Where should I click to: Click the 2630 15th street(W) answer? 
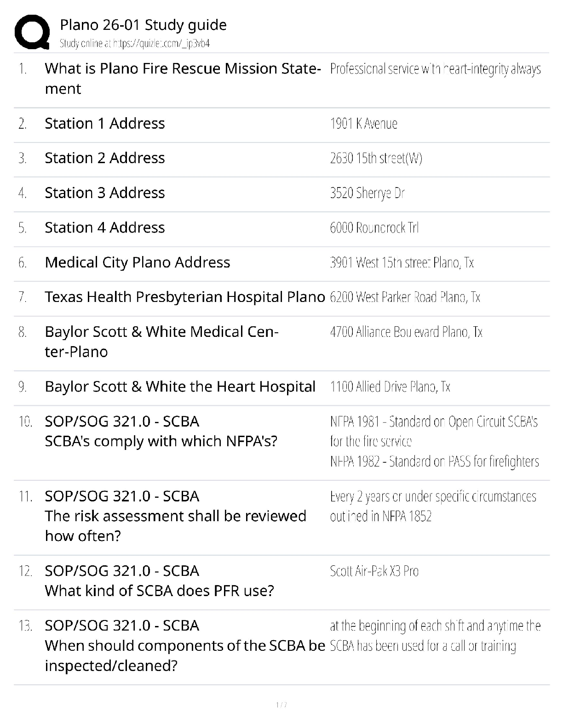[376, 158]
